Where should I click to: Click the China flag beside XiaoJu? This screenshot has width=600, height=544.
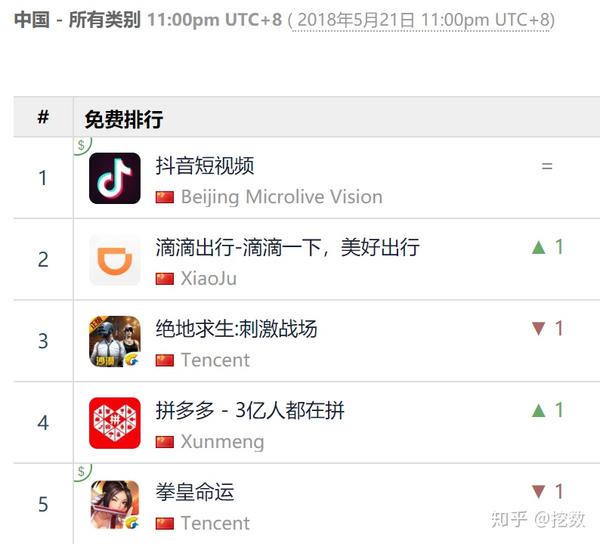165,279
